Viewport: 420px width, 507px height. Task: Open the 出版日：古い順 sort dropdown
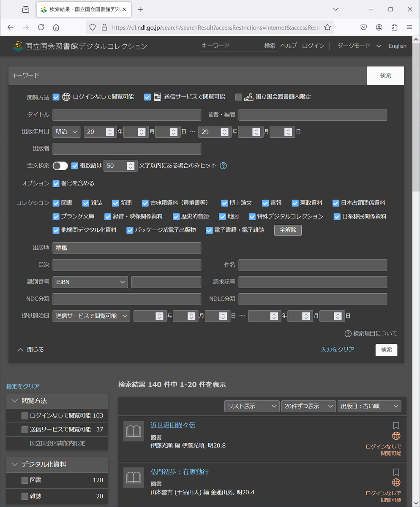(369, 406)
